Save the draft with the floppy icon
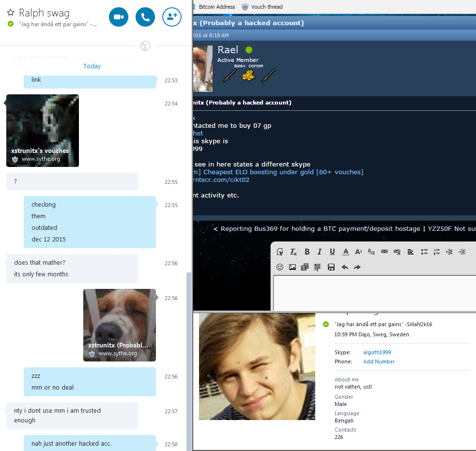 tap(331, 267)
